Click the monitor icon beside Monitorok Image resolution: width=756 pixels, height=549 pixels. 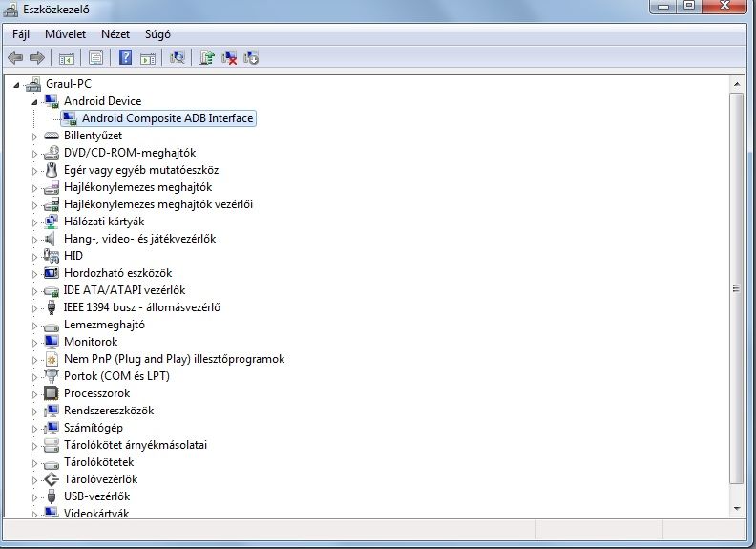pyautogui.click(x=52, y=342)
